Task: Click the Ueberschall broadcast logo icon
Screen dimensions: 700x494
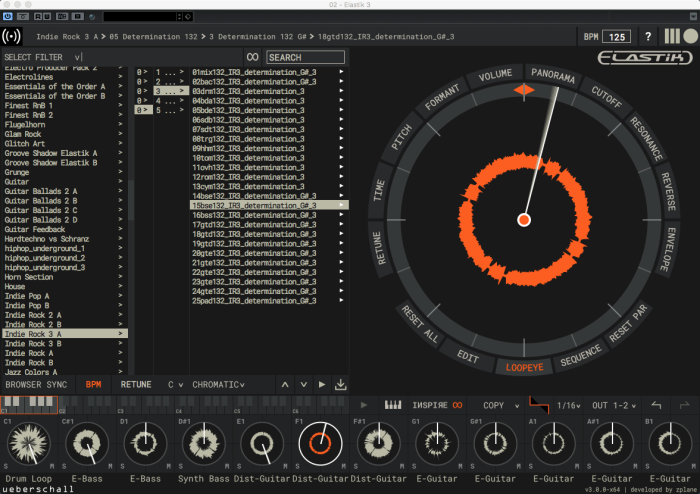Action: pyautogui.click(x=11, y=36)
